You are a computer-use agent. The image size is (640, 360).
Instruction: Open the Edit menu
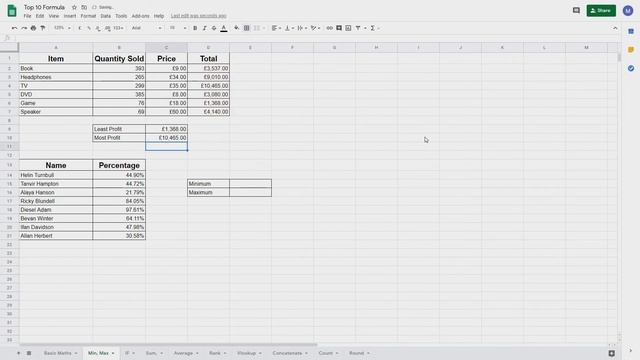pyautogui.click(x=40, y=16)
